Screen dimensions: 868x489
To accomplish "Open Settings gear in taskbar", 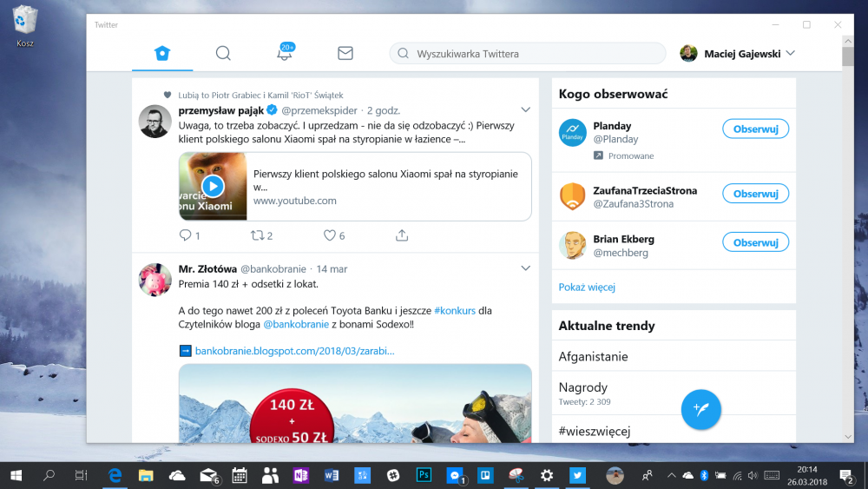I will (547, 475).
